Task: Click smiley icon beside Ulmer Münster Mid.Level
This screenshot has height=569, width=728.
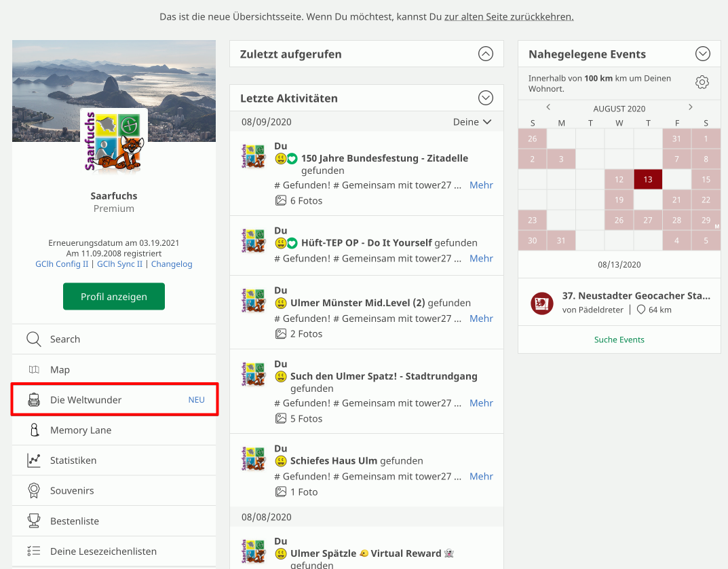Action: [x=280, y=304]
